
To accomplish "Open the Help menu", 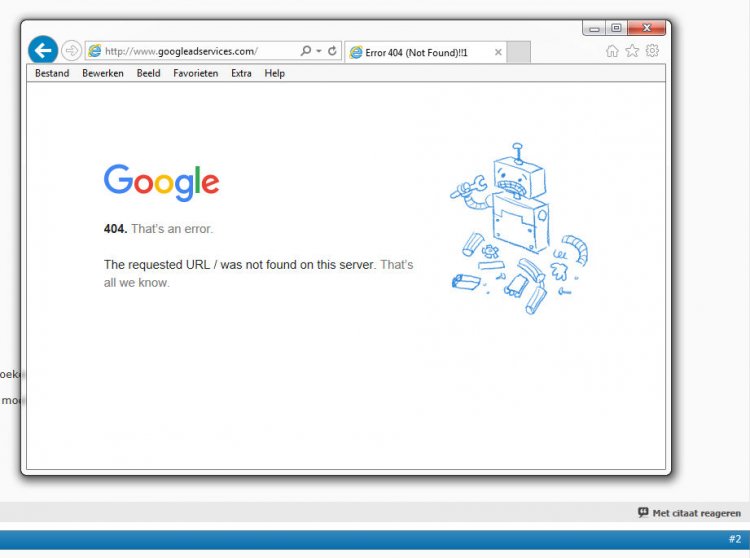I will click(x=275, y=73).
